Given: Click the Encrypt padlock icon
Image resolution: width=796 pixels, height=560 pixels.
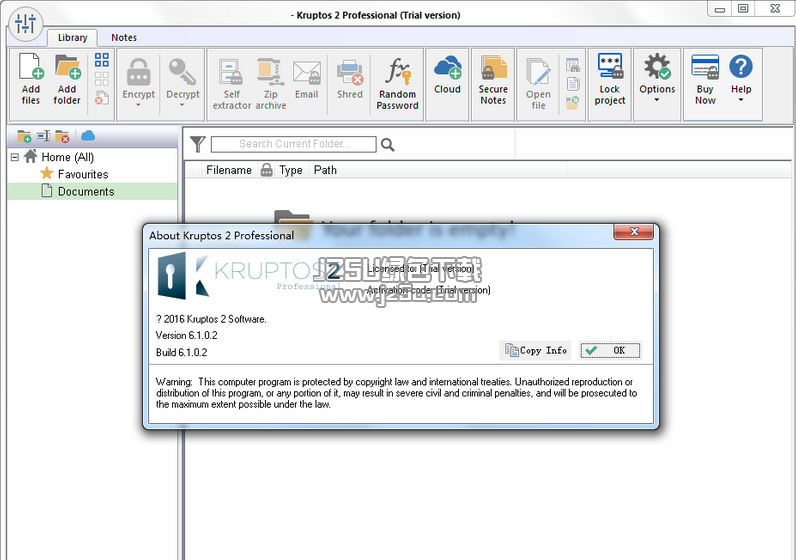Looking at the screenshot, I should coord(138,72).
